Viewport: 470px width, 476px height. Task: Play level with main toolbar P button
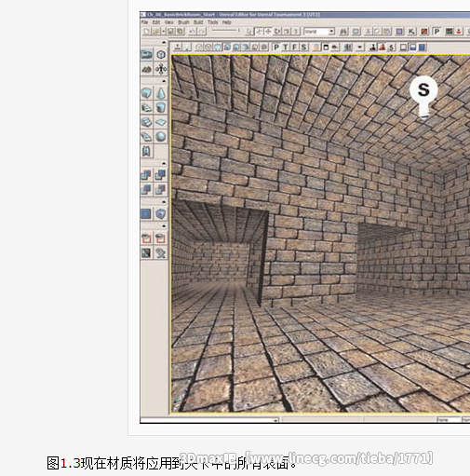pyautogui.click(x=436, y=32)
